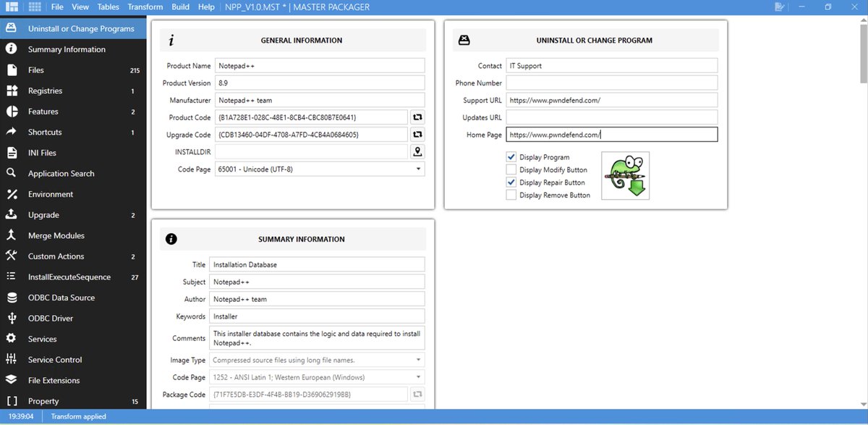Click the Manufacturer input field
868x425 pixels.
[320, 100]
